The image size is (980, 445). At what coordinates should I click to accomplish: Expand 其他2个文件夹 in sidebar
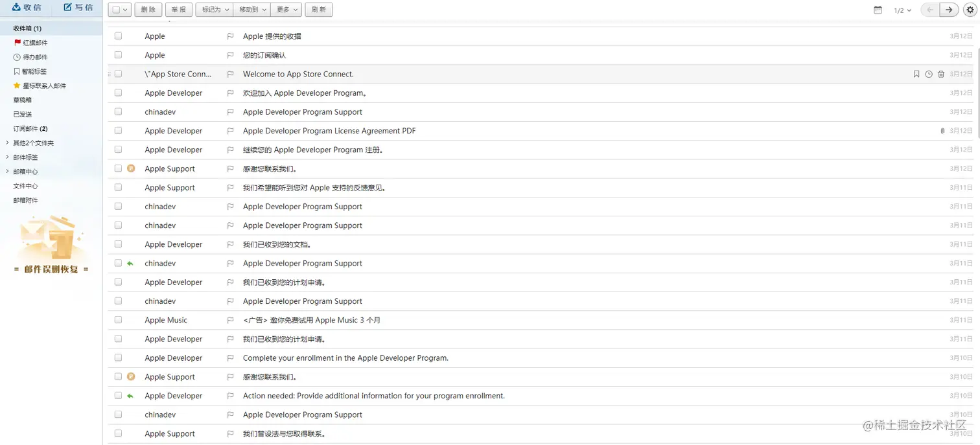(x=8, y=143)
